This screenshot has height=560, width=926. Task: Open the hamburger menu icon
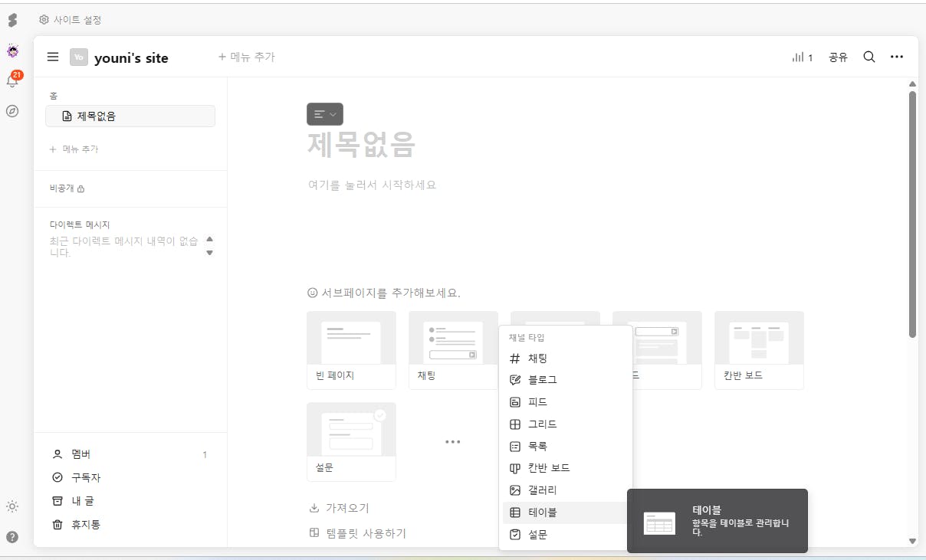tap(53, 57)
